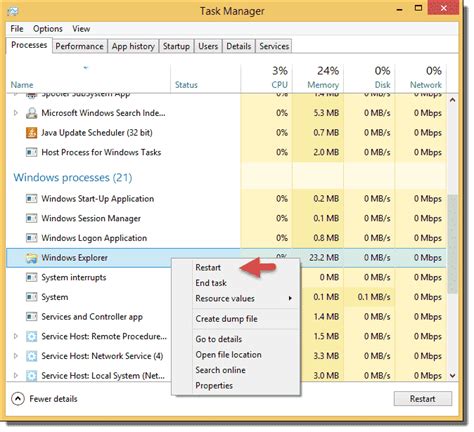This screenshot has width=474, height=432.
Task: Select the Host Process for Windows Tasks text
Action: coord(101,152)
